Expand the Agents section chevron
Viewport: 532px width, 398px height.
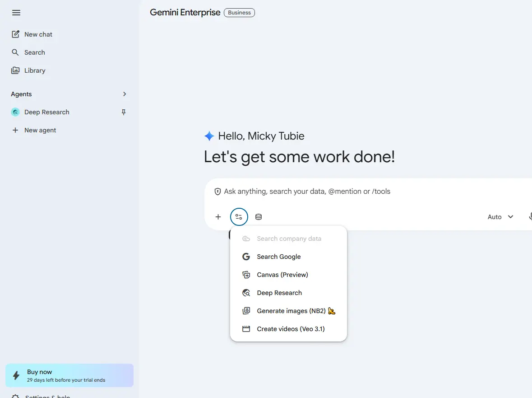[x=125, y=94]
